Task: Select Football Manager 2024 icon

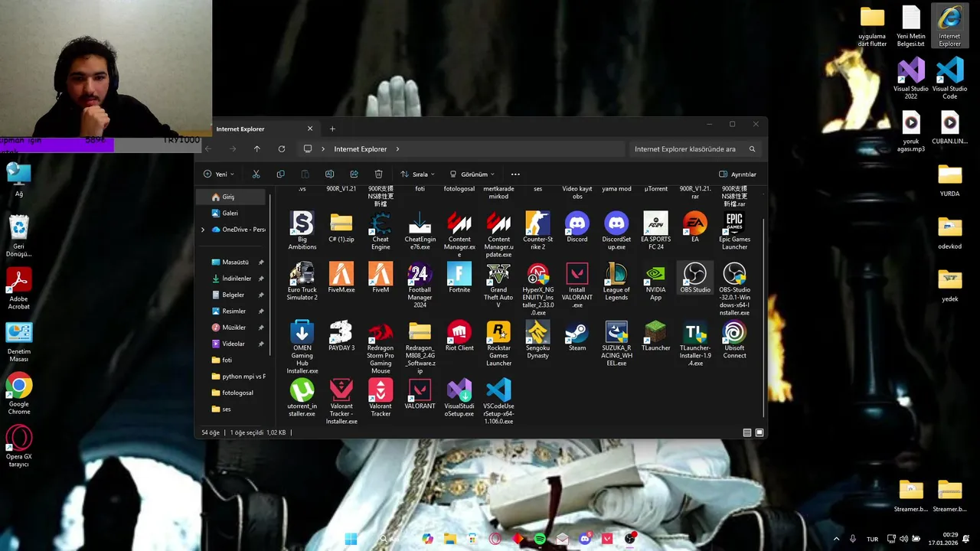Action: click(x=420, y=274)
